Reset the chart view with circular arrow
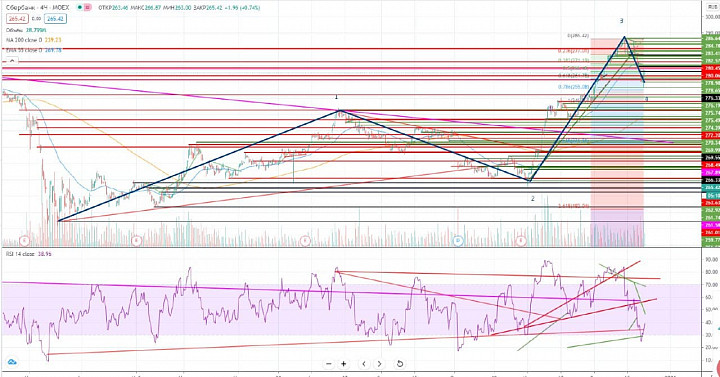The height and width of the screenshot is (377, 720). click(x=400, y=364)
